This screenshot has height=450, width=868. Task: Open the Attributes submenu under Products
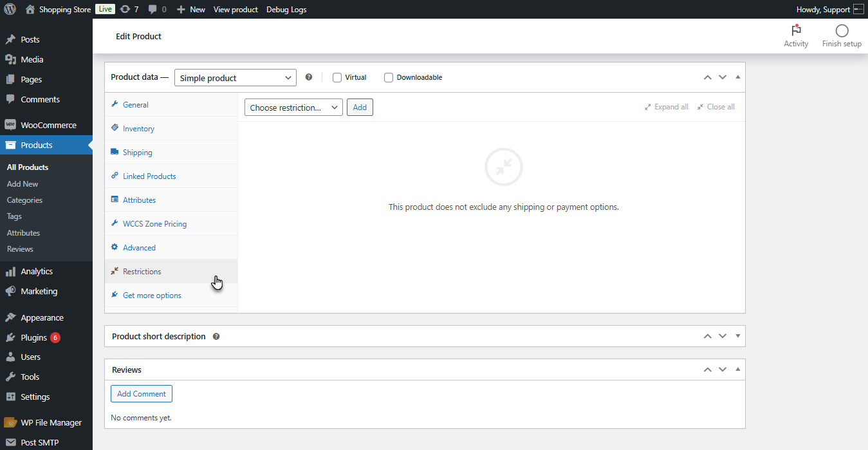coord(23,233)
